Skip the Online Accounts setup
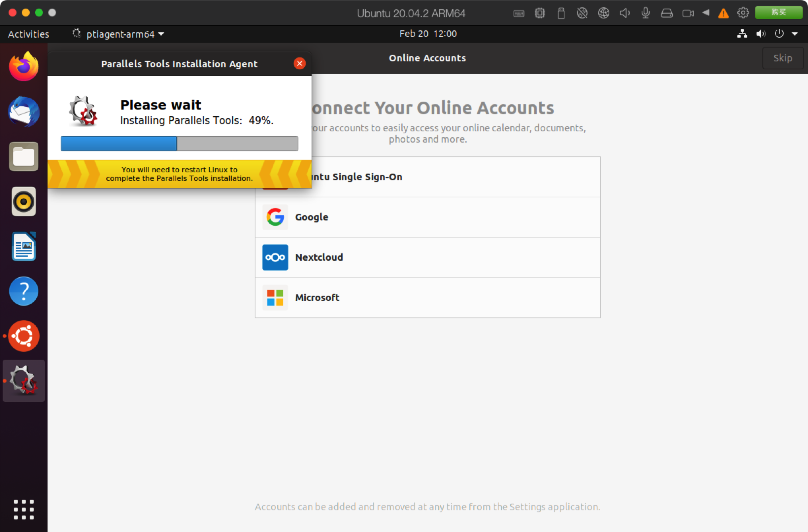 783,58
